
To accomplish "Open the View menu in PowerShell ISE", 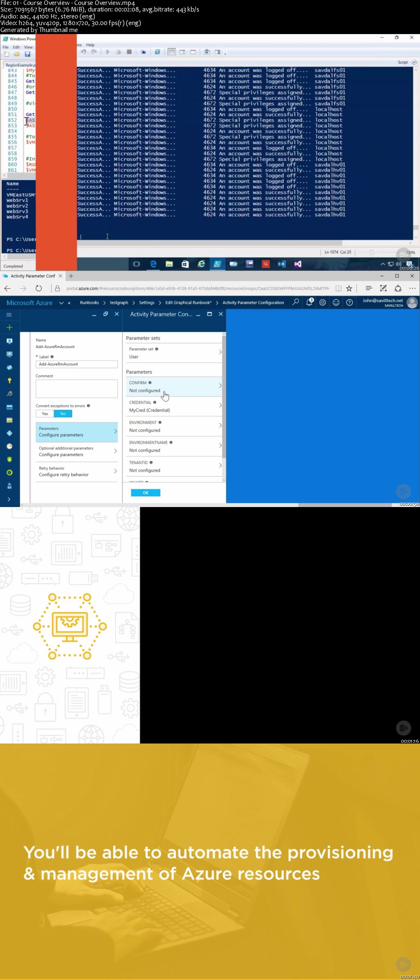I will (x=28, y=47).
